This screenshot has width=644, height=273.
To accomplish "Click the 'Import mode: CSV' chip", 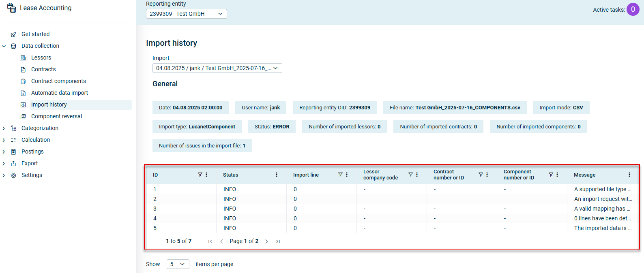I will point(561,108).
